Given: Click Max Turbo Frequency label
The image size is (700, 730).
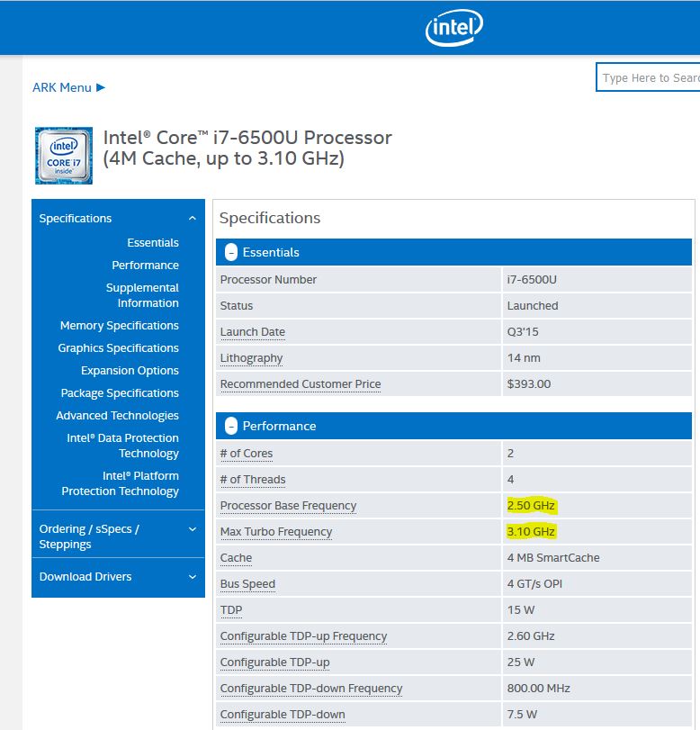Looking at the screenshot, I should [276, 532].
